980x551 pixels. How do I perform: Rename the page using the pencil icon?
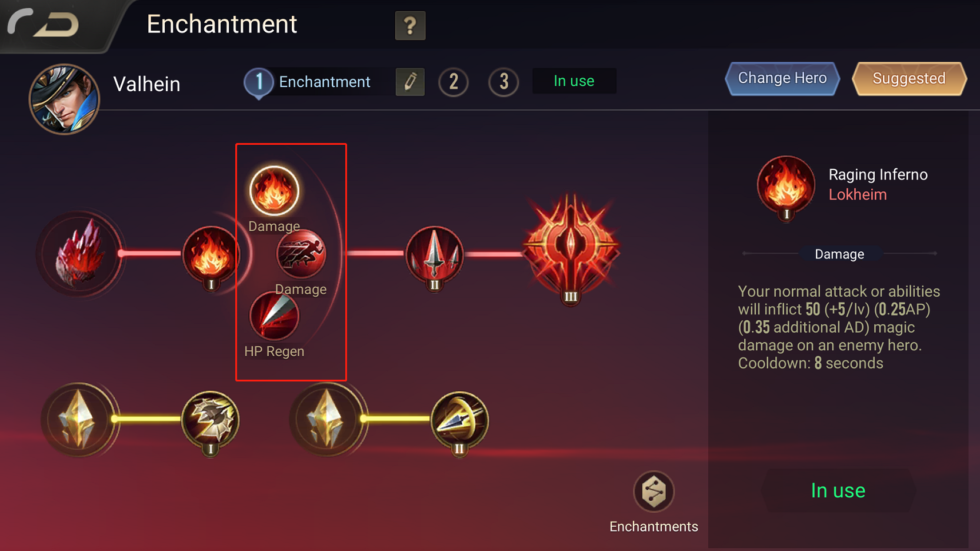[410, 81]
